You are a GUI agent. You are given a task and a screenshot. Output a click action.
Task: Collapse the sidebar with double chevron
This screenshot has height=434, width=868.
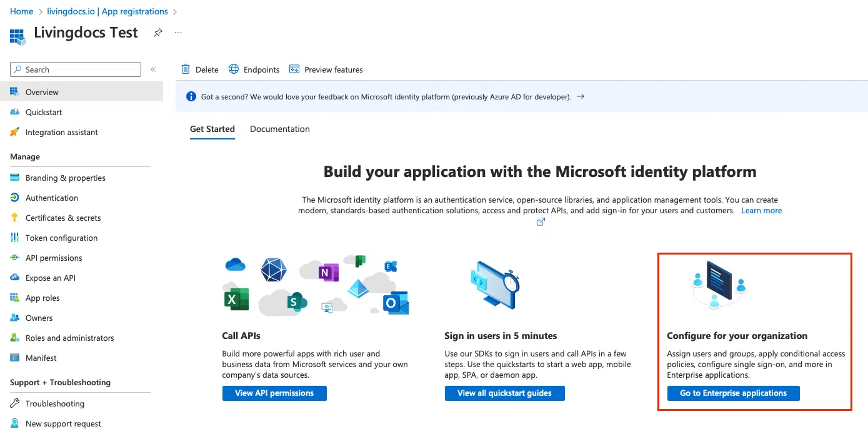click(x=153, y=69)
